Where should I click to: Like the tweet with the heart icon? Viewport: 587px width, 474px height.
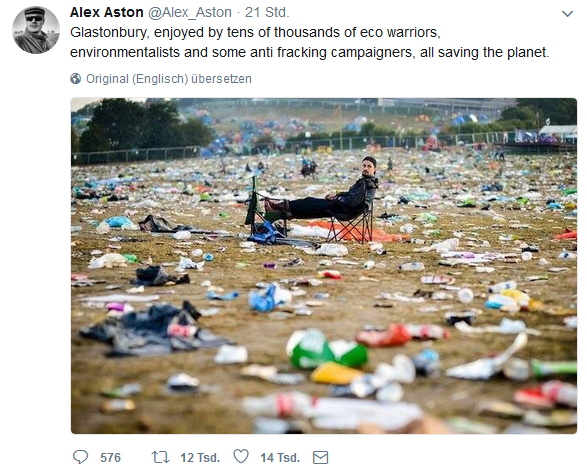point(241,457)
